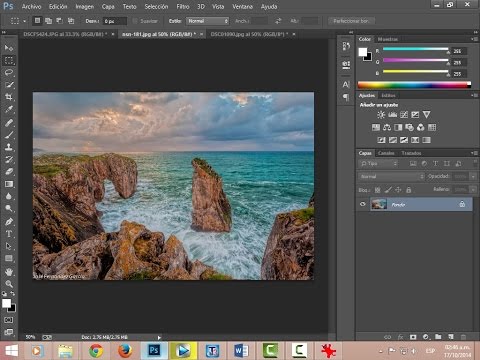Add a Brightness/Contrast adjustment

pos(381,115)
